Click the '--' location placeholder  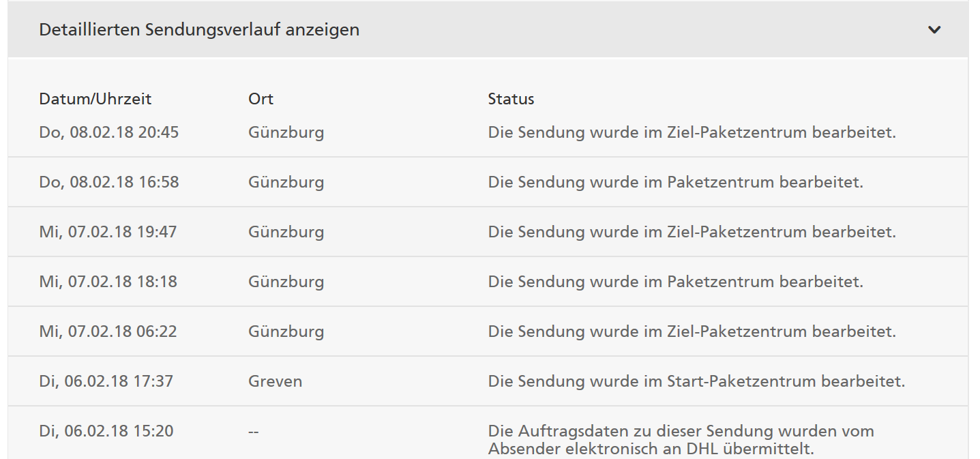(253, 431)
